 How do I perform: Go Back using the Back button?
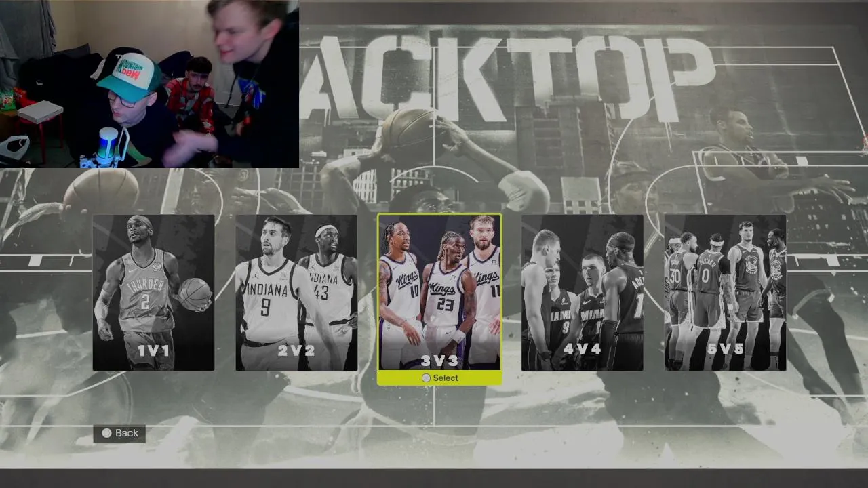[x=119, y=433]
